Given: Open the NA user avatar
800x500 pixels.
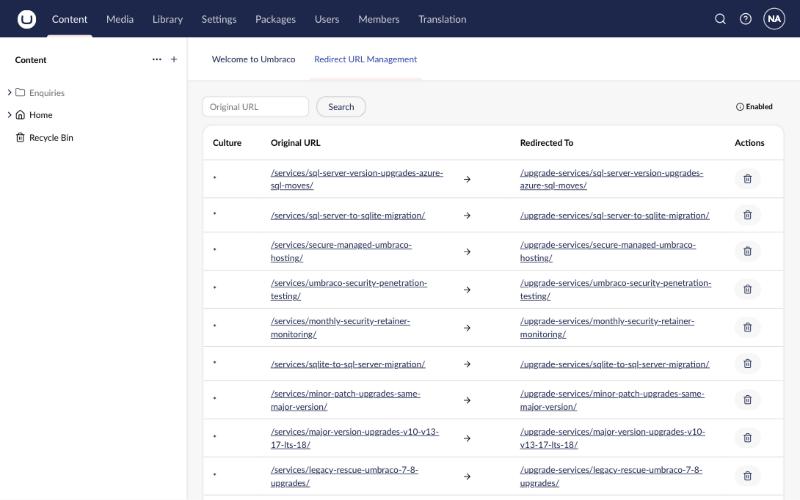Looking at the screenshot, I should (x=774, y=19).
